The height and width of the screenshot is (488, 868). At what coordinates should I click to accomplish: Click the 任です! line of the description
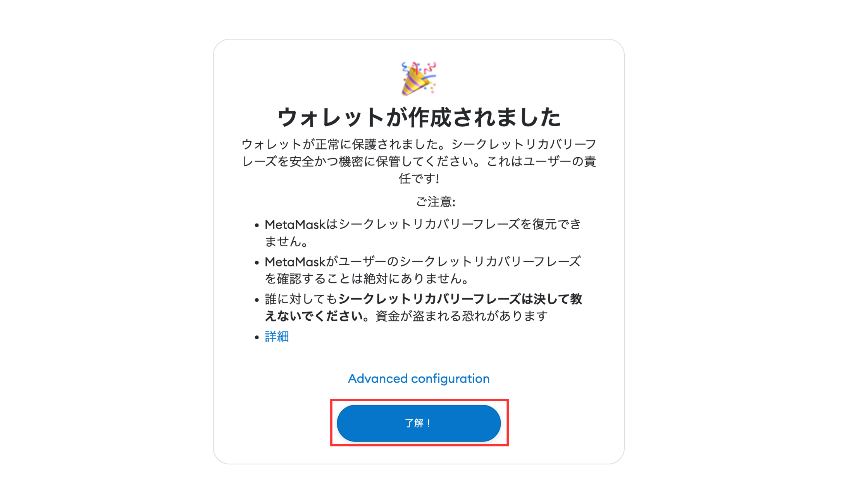(x=419, y=179)
